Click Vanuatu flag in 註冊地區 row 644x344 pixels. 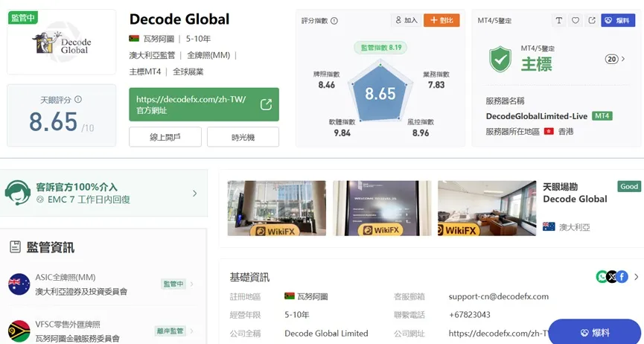point(289,296)
